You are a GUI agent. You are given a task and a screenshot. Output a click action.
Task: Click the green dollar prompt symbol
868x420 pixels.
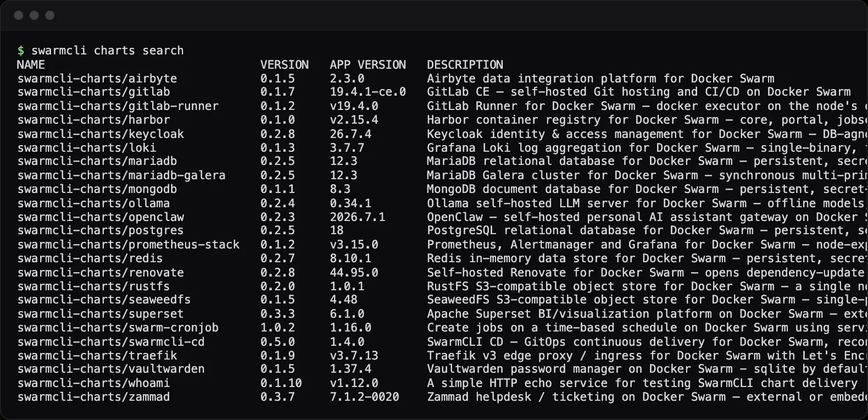pos(21,51)
